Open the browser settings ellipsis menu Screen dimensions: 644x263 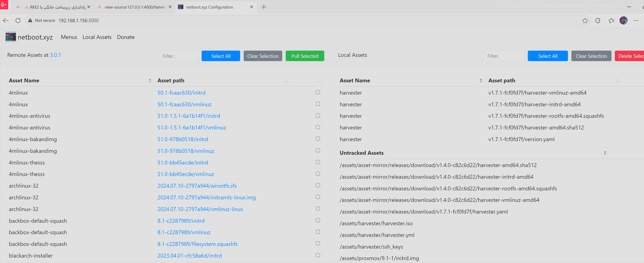636,20
